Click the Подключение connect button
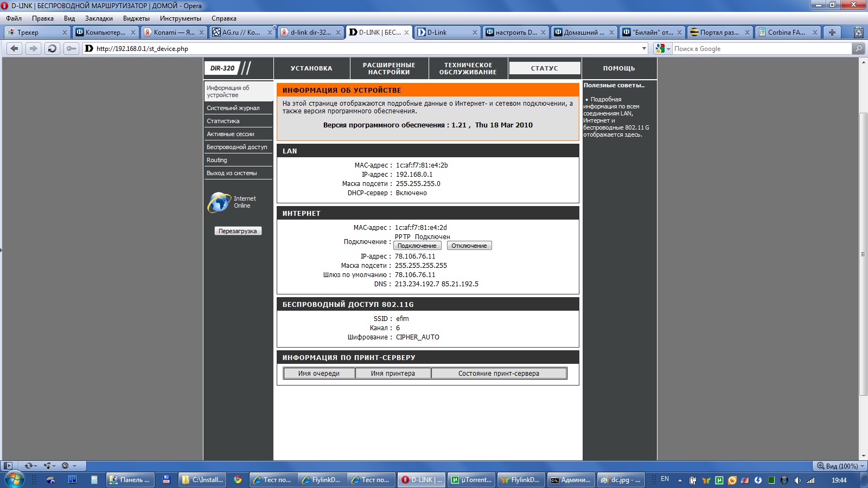868x488 pixels. [417, 246]
